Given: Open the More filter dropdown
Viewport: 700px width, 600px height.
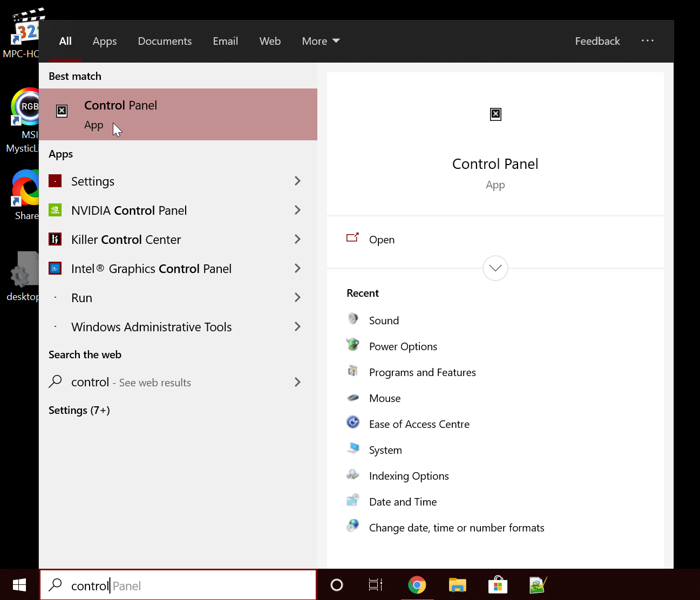Looking at the screenshot, I should coord(321,41).
